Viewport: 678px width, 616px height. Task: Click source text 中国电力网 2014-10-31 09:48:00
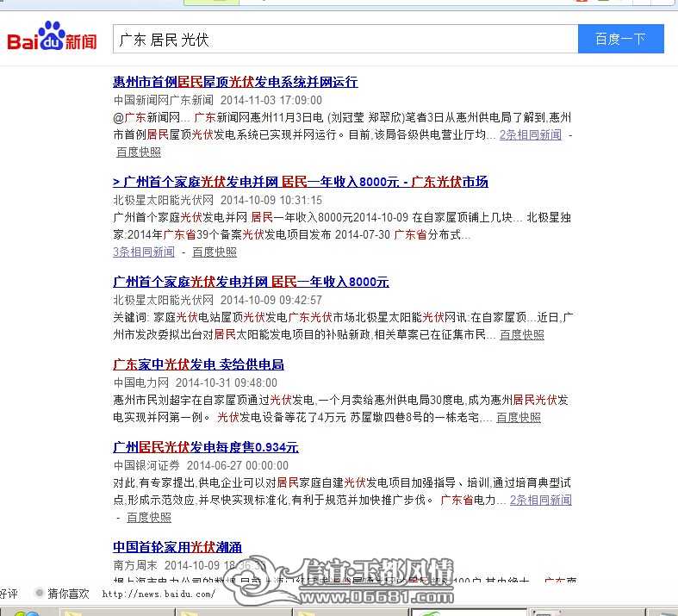point(195,383)
